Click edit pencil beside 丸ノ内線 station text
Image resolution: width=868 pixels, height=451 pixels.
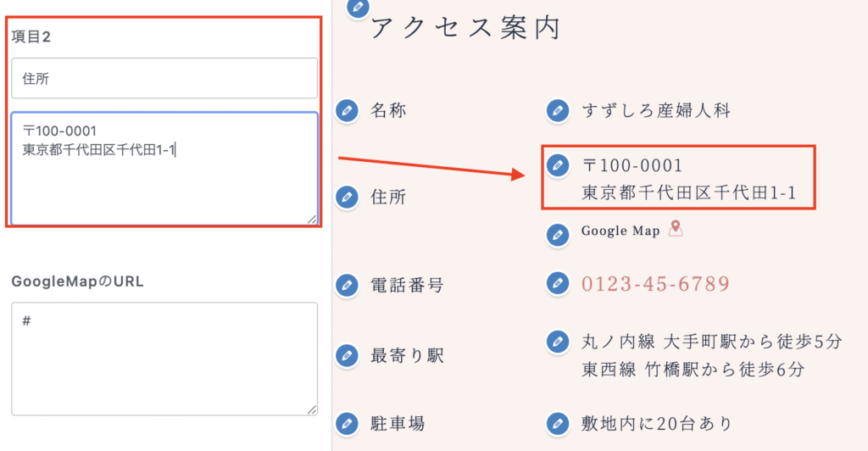[557, 342]
